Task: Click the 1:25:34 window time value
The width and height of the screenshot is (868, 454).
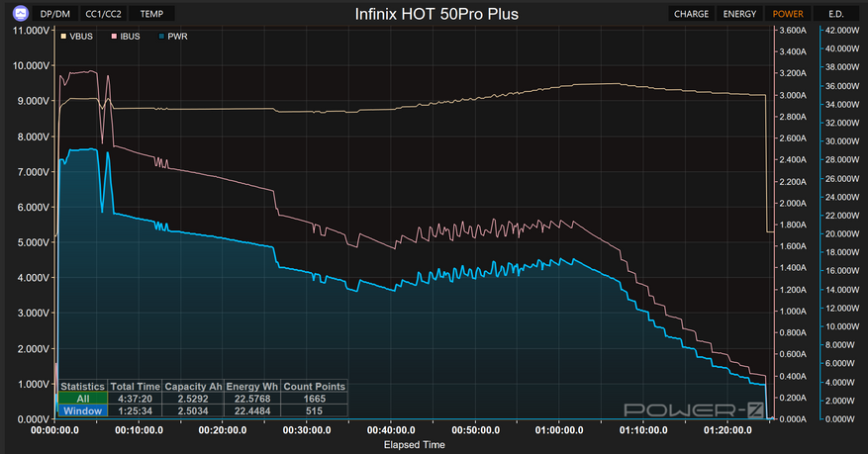Action: [x=135, y=410]
